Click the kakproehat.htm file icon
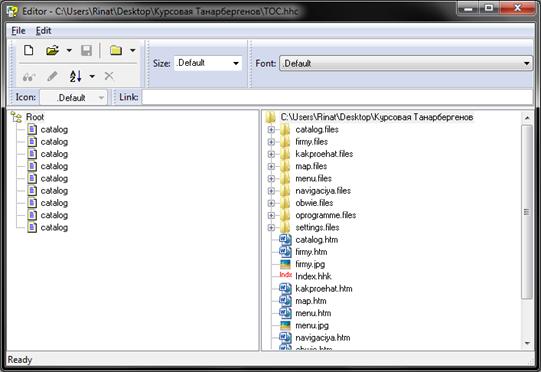Viewport: 541px width, 372px height. coord(285,288)
